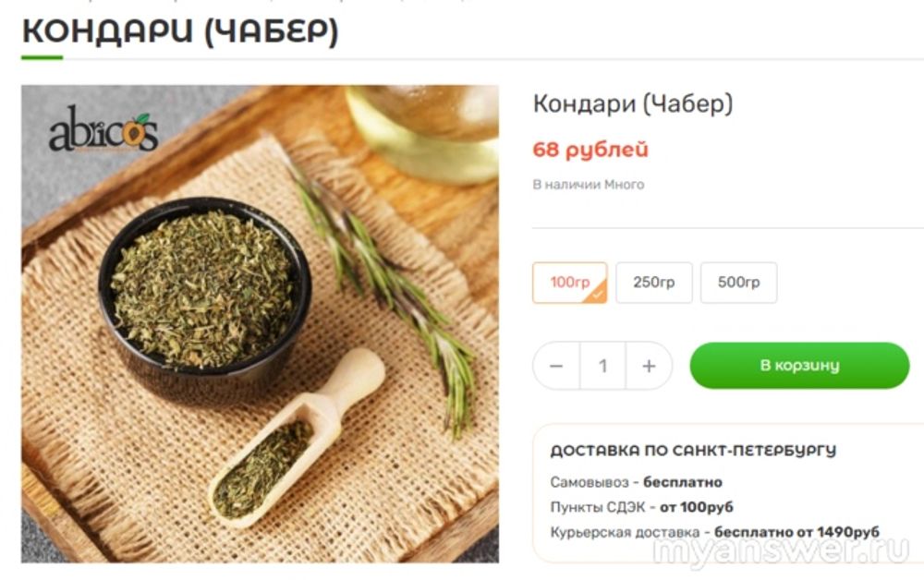Click the Доставка по Санкт-Петербургу heading

pos(693,451)
